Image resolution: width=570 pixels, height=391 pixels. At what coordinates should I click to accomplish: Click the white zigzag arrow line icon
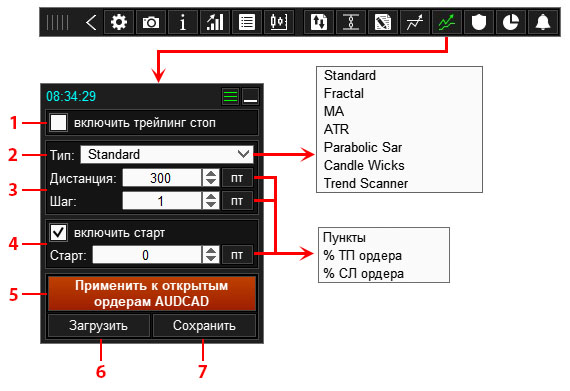click(x=415, y=22)
